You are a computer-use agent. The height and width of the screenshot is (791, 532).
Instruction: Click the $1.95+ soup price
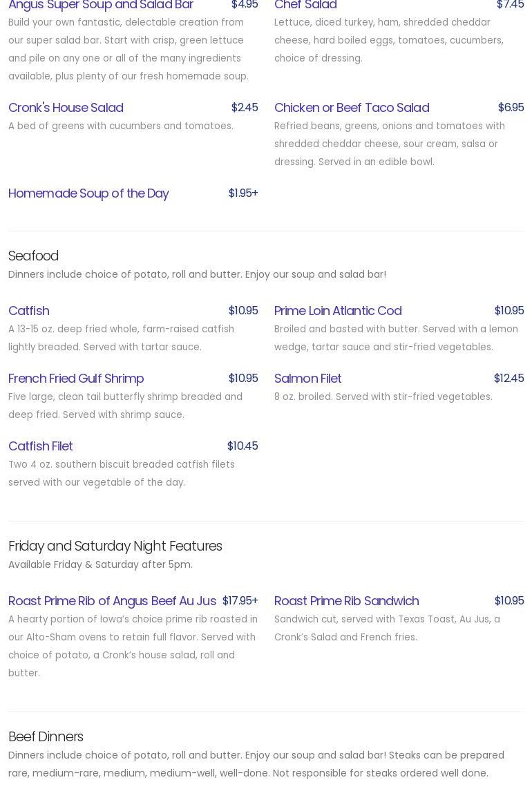coord(243,193)
